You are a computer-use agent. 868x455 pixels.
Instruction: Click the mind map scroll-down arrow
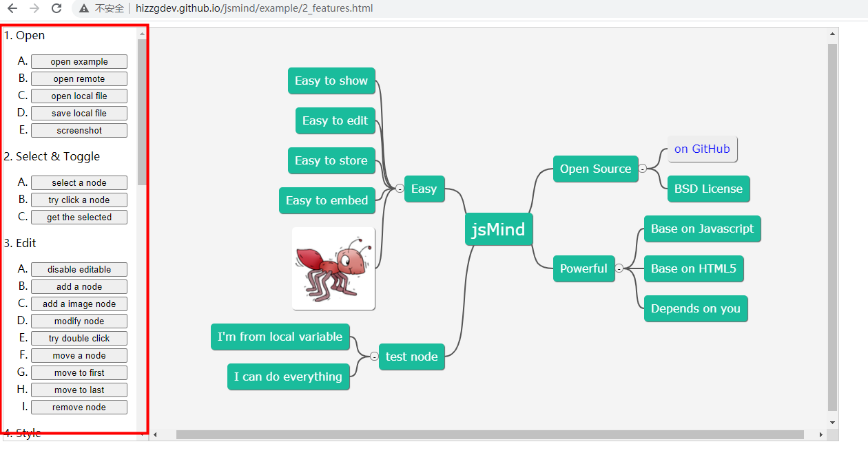(x=833, y=422)
